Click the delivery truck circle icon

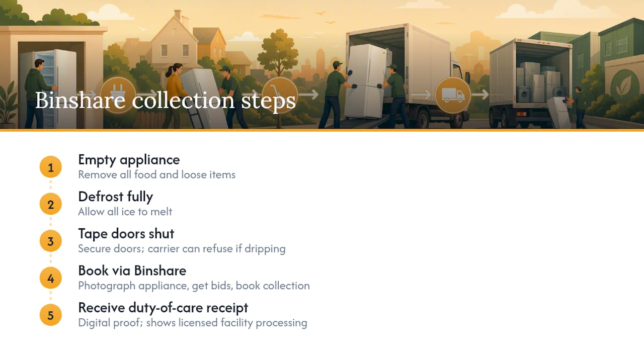pyautogui.click(x=453, y=95)
